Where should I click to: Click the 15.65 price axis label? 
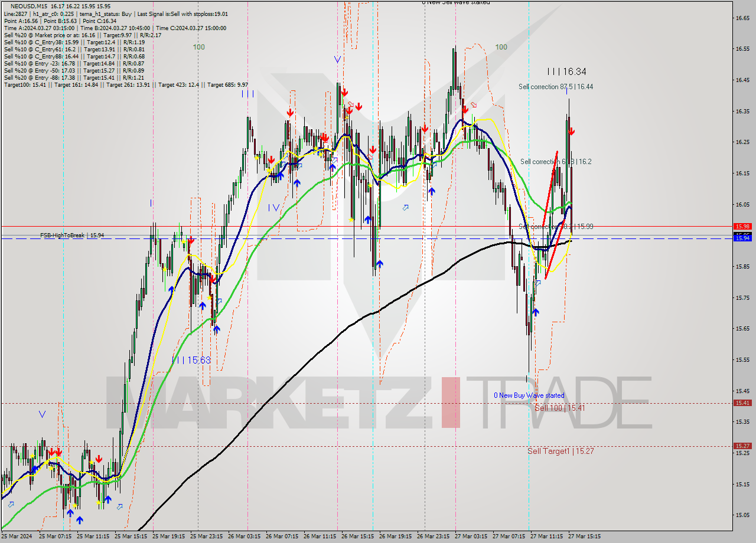coord(742,329)
